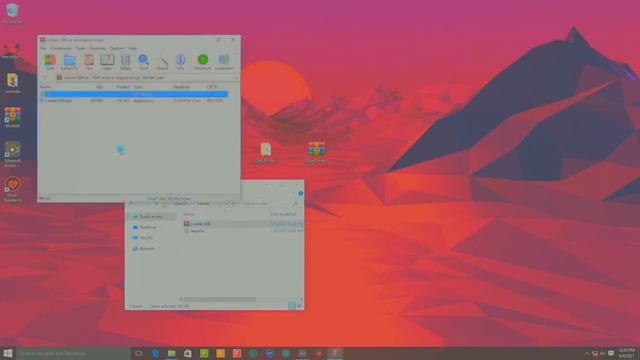Run the Test archive tool in WinRAR
640x360 pixels.
click(x=89, y=62)
